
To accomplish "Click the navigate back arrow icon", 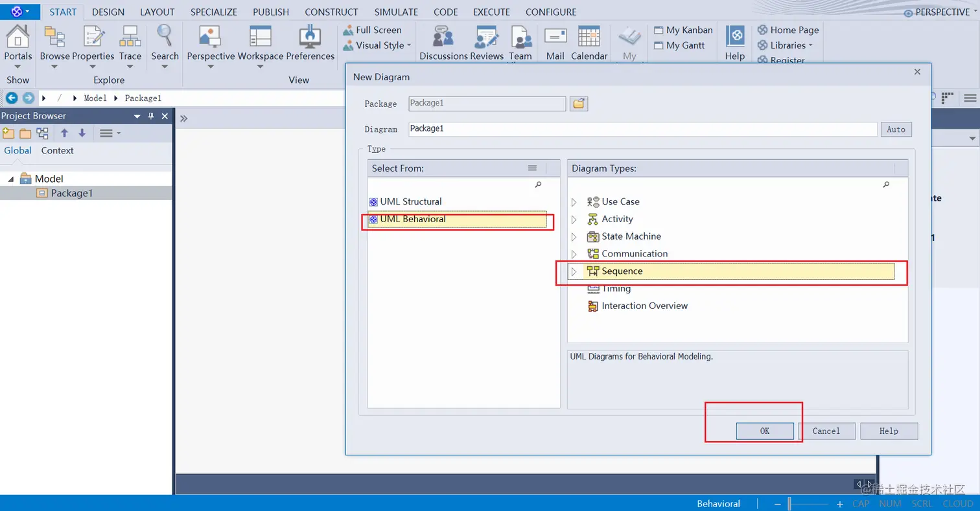I will click(x=12, y=98).
